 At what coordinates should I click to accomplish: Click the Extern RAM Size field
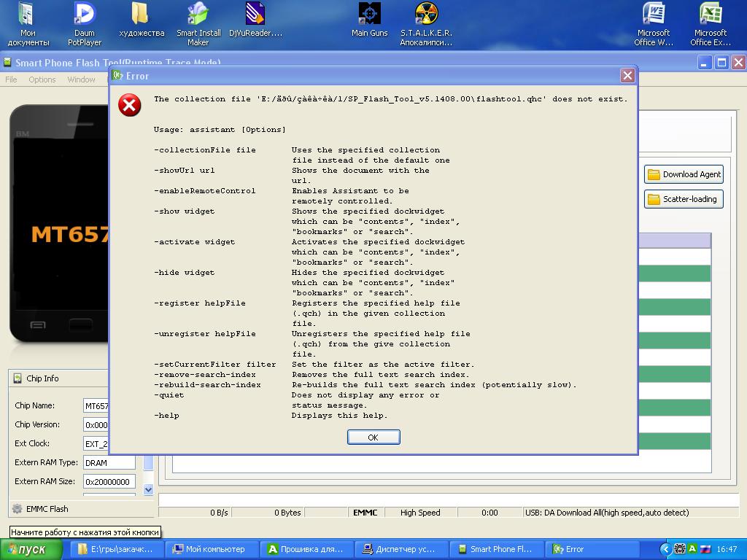coord(109,481)
